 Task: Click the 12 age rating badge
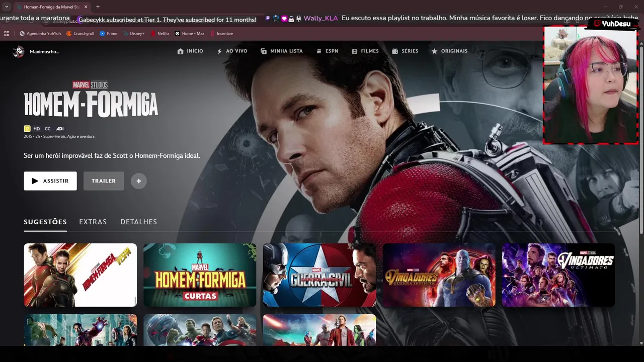(x=27, y=129)
